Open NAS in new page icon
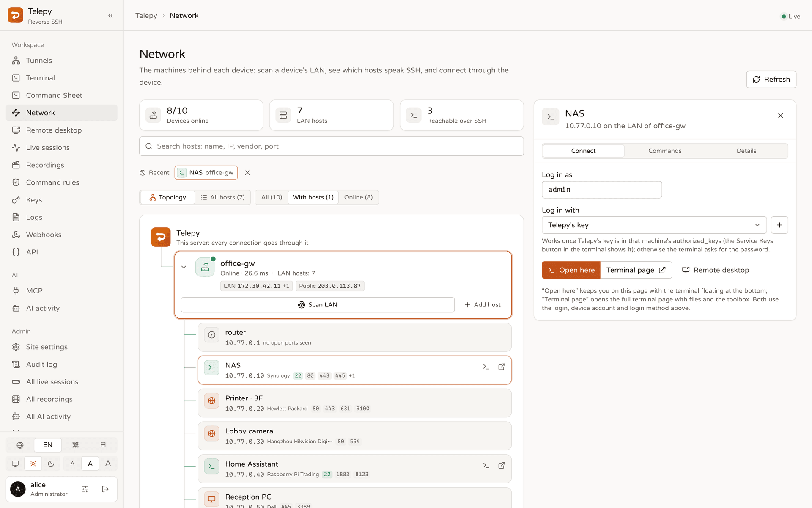Screen dimensions: 812x508 [502, 367]
